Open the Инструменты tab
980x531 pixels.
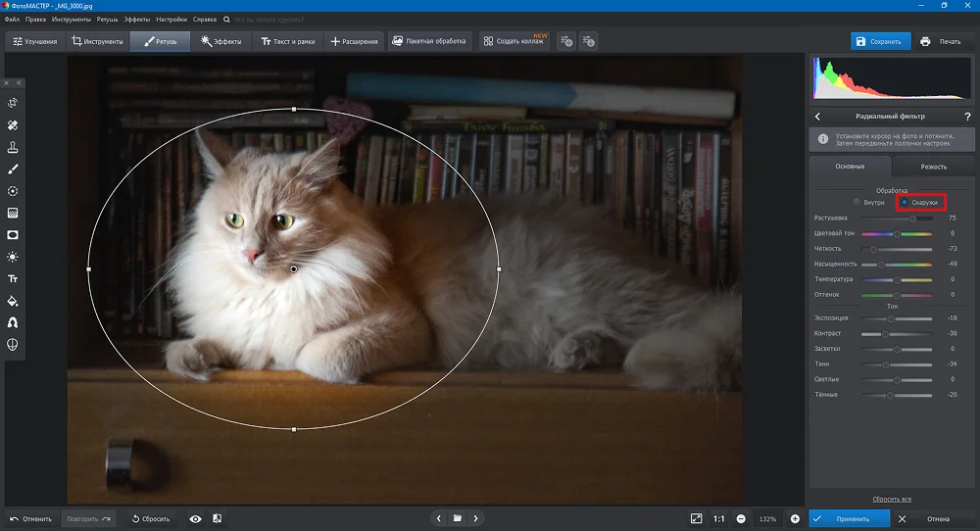(x=97, y=41)
